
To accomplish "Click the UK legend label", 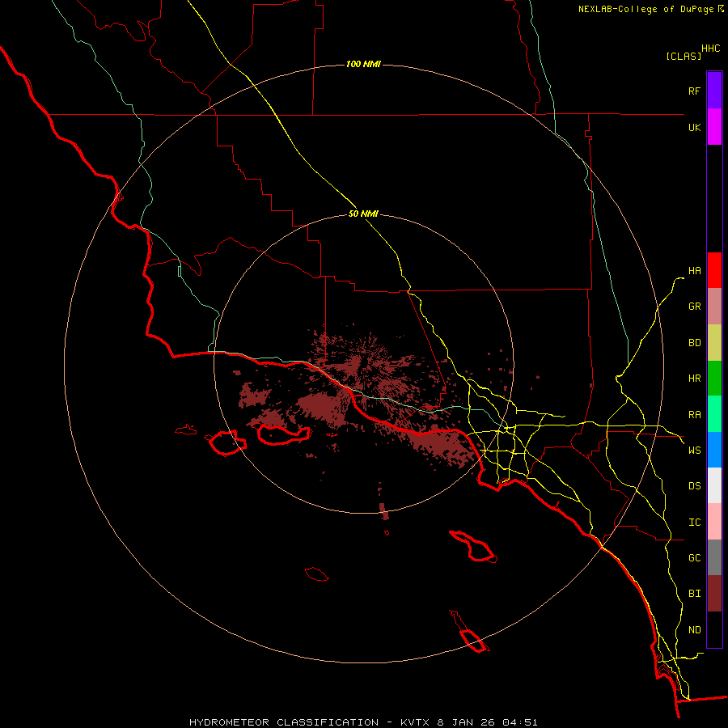I will tap(694, 127).
